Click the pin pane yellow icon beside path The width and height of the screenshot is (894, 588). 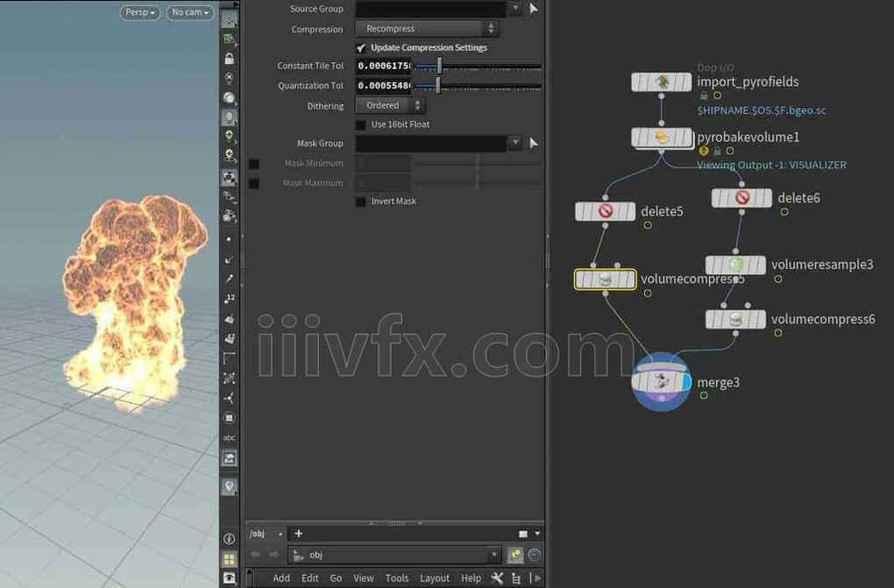(514, 555)
